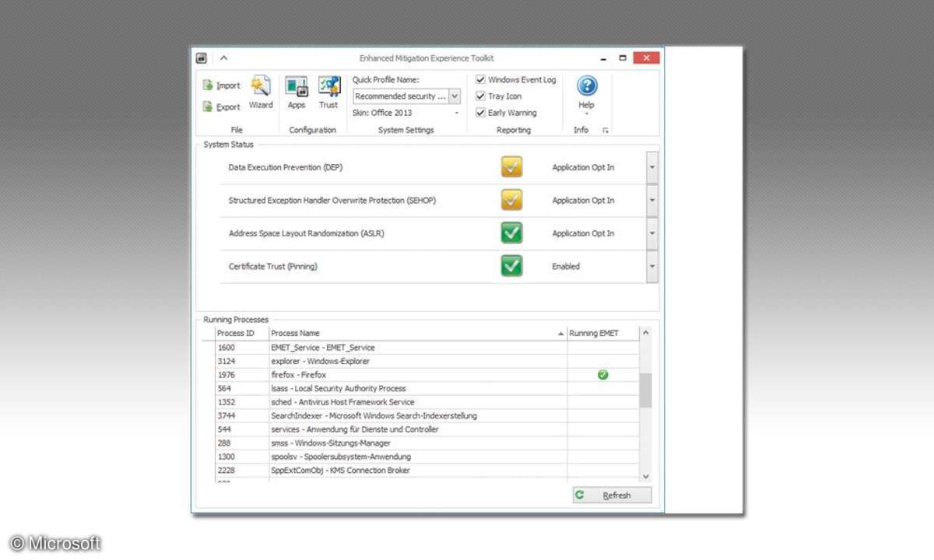The width and height of the screenshot is (934, 560).
Task: Select SppExtComObj - KMS Connection Broker row
Action: [427, 471]
